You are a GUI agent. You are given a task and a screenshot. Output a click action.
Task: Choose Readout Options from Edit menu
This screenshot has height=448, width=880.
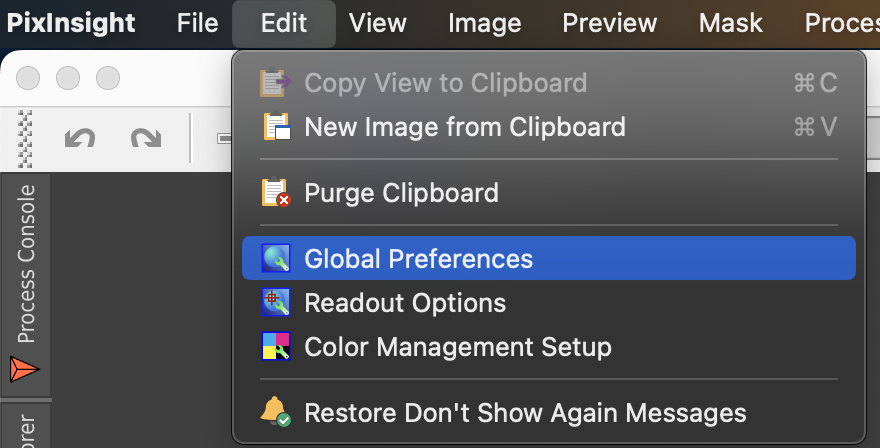point(548,303)
